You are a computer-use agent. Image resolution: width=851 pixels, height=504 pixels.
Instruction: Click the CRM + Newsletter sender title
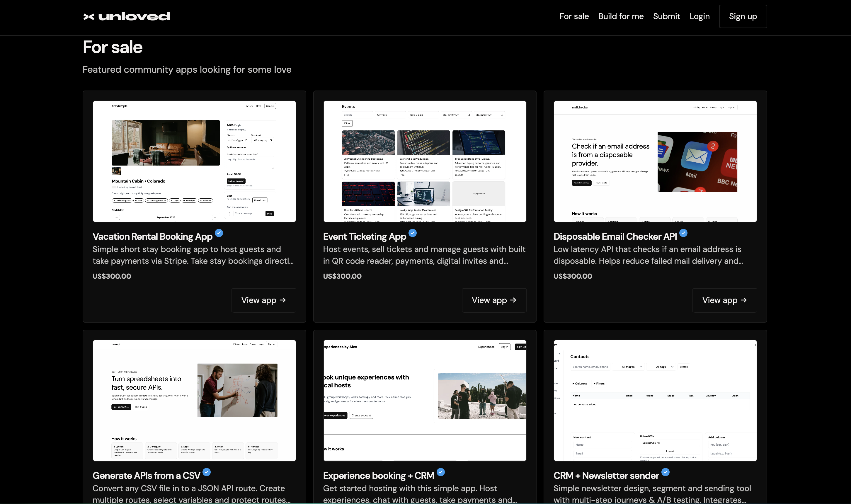[606, 476]
